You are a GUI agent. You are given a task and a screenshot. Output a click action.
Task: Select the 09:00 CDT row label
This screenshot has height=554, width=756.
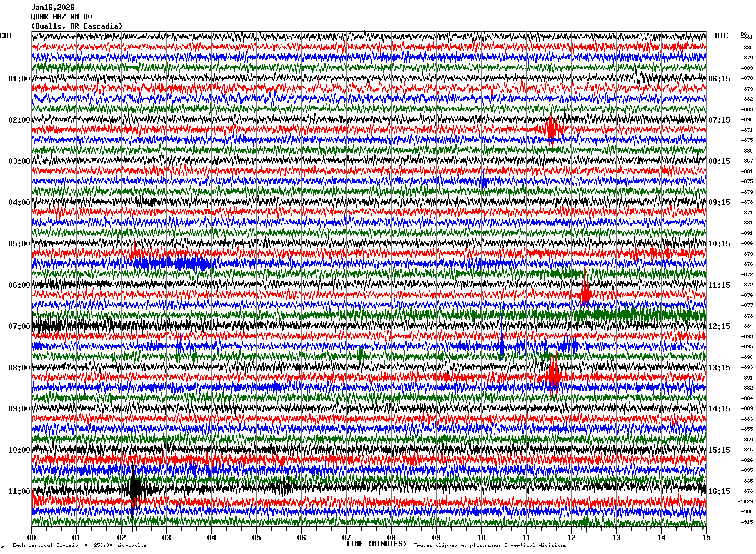pos(19,409)
